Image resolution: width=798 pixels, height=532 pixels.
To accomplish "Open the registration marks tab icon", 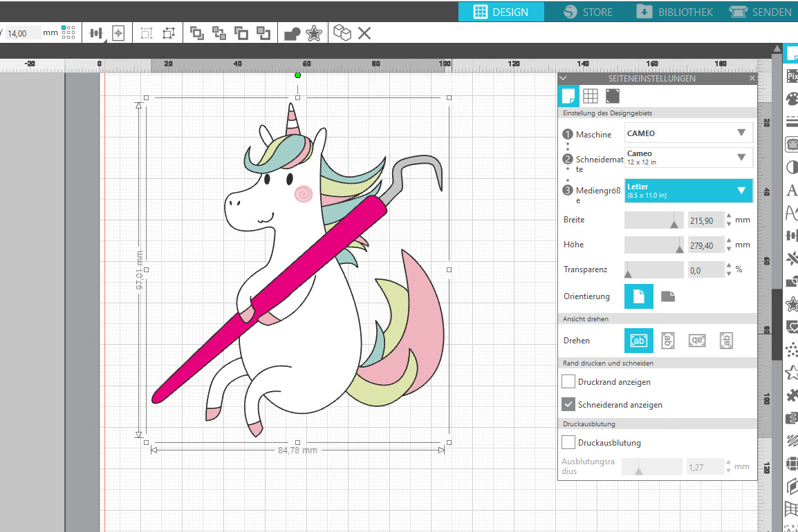I will 613,96.
